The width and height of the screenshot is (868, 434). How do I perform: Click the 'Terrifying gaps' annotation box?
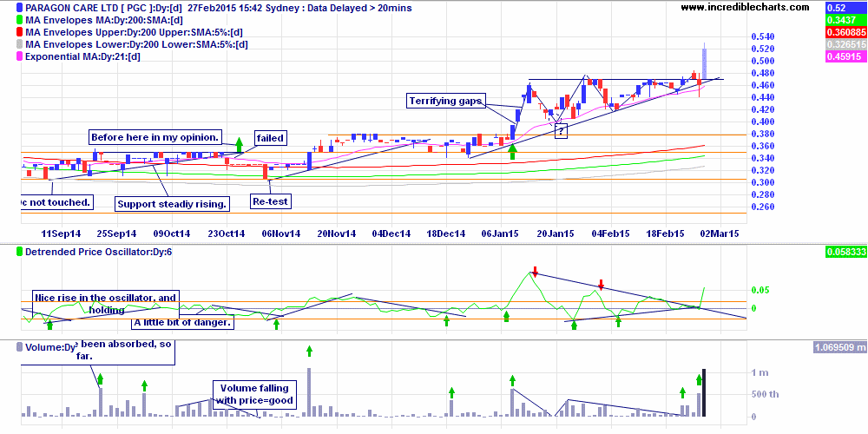point(446,102)
